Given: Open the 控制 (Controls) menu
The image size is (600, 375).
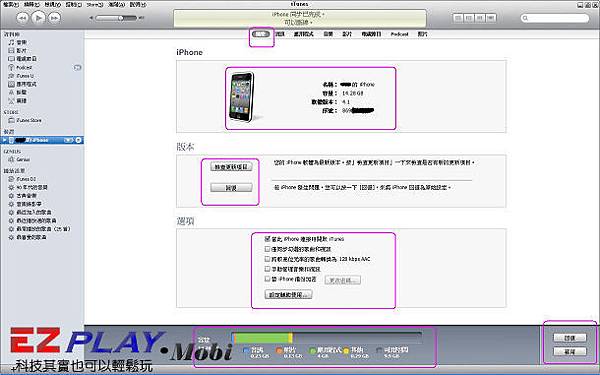Looking at the screenshot, I should pyautogui.click(x=73, y=5).
